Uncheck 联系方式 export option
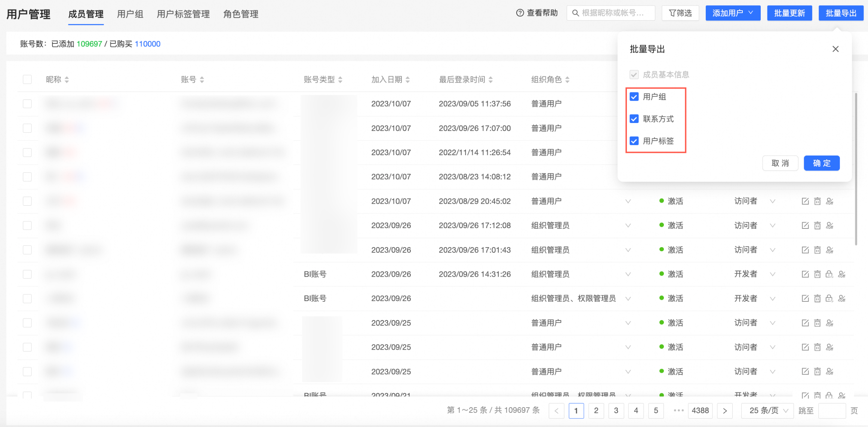The height and width of the screenshot is (427, 868). pos(634,119)
